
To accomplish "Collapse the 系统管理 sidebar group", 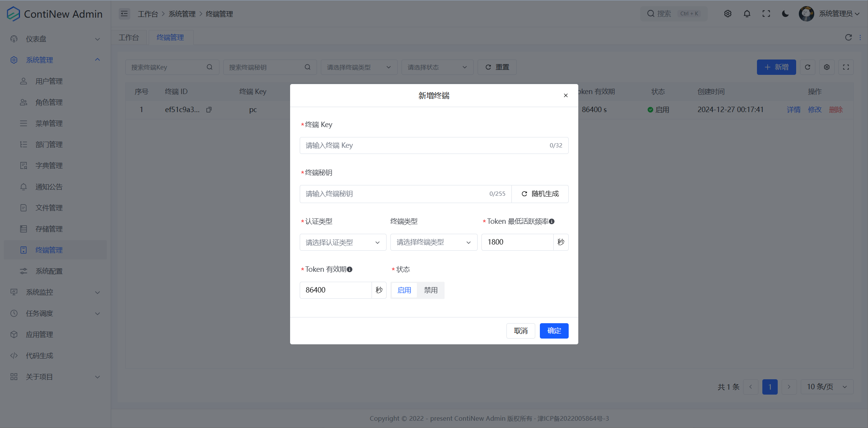I will (55, 60).
